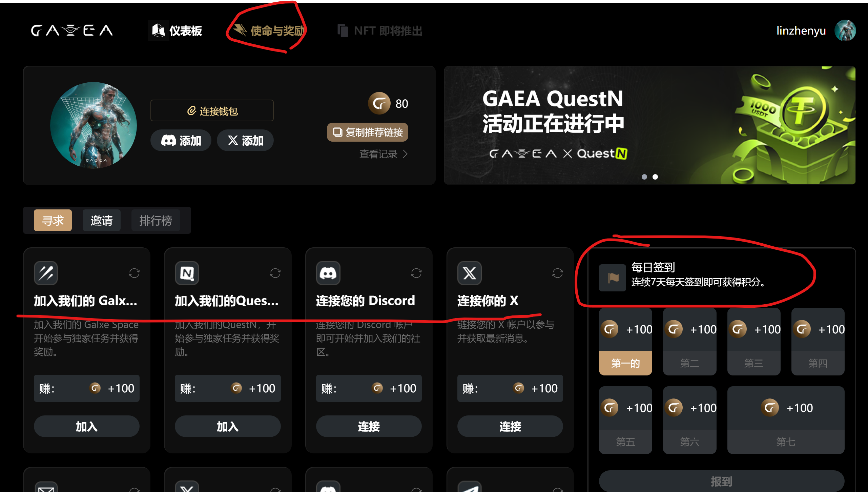Open the user avatar in header
The height and width of the screenshot is (492, 868).
845,30
